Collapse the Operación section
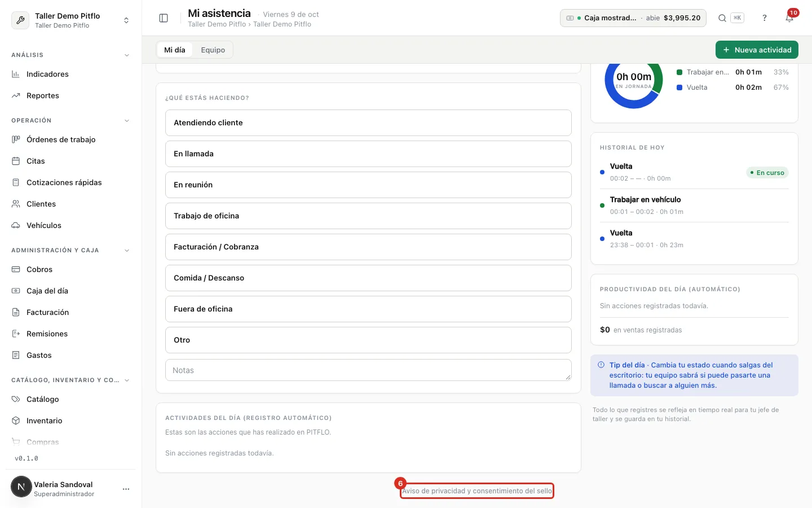This screenshot has width=812, height=508. click(x=127, y=120)
